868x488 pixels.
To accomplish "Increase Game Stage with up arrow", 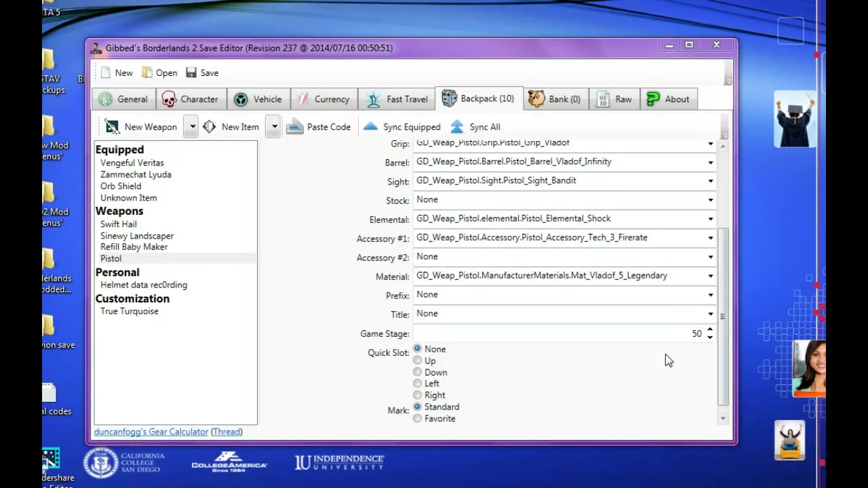I will [x=710, y=329].
